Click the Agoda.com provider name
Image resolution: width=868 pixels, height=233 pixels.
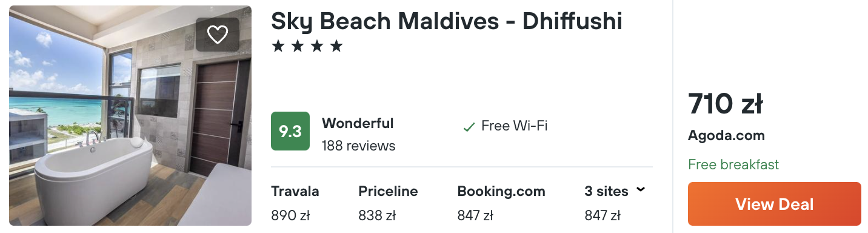click(x=726, y=136)
